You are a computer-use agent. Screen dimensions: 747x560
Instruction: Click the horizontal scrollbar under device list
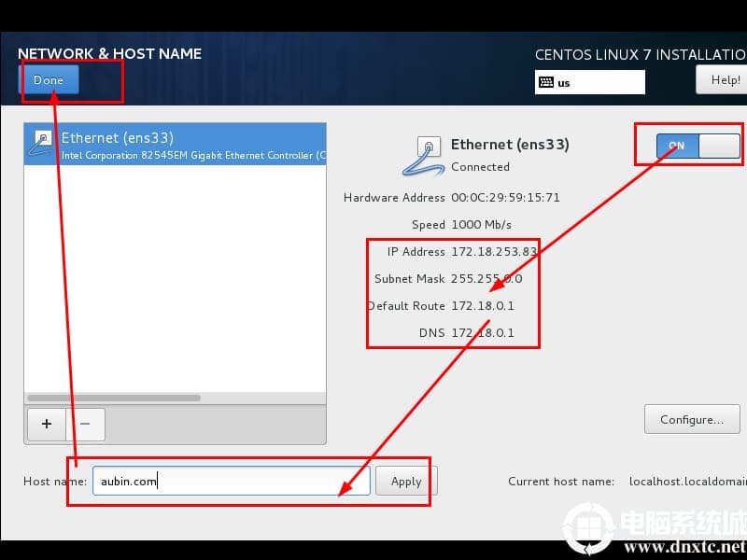point(114,398)
